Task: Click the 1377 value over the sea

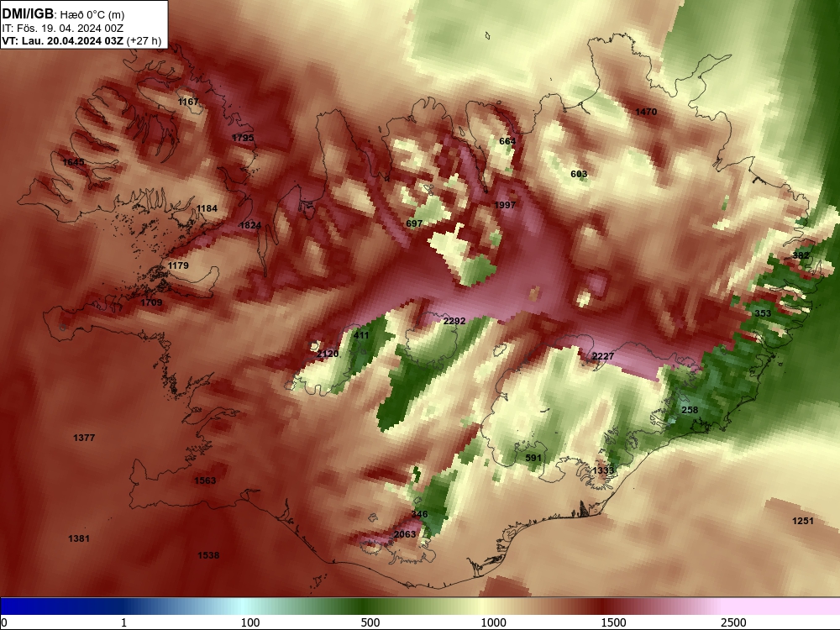Action: (x=84, y=438)
